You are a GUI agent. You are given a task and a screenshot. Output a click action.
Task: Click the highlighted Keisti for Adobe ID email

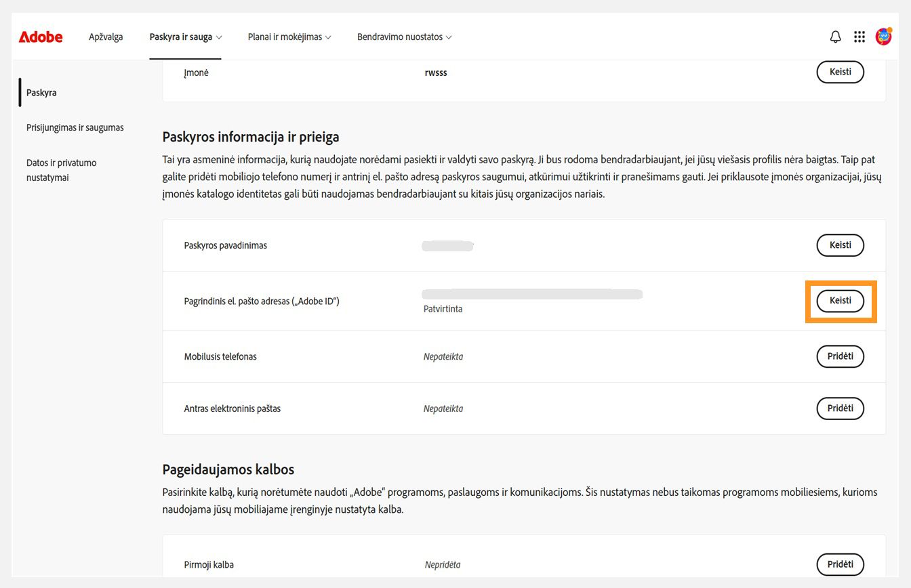pos(841,300)
